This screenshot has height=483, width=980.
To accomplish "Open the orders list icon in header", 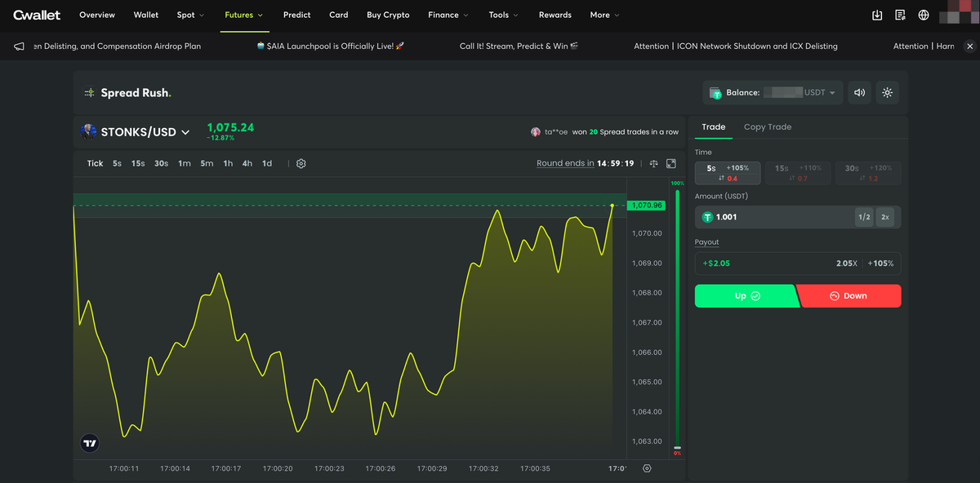I will (x=900, y=15).
